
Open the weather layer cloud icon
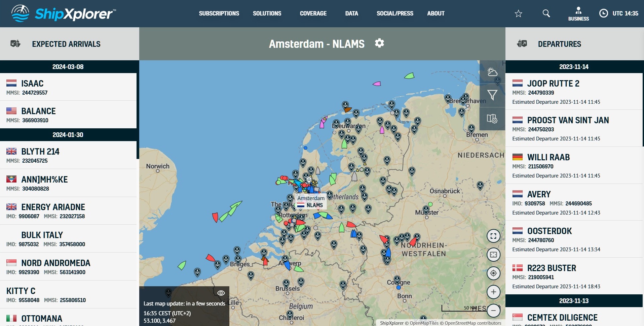(492, 72)
